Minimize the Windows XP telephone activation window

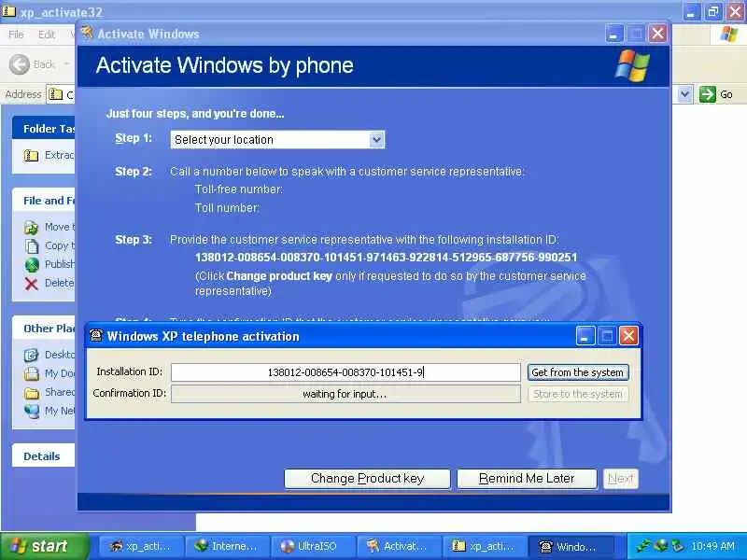coord(585,336)
